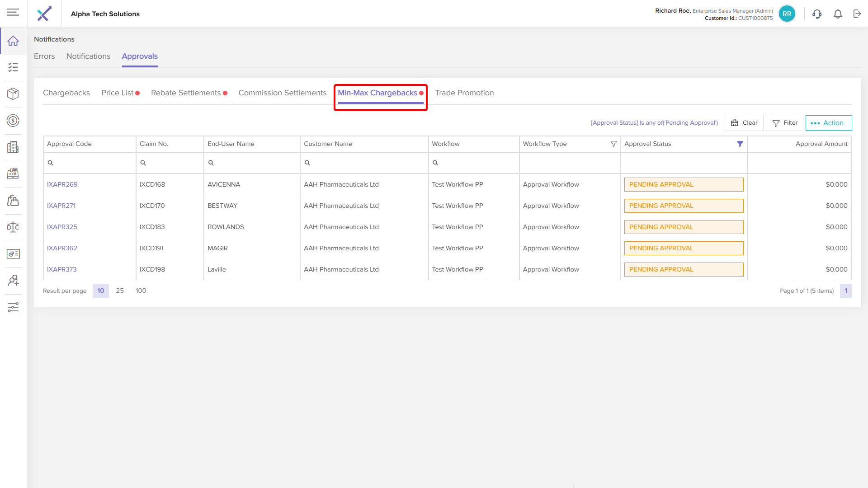Open the product box sidebar icon
This screenshot has width=868, height=488.
13,94
